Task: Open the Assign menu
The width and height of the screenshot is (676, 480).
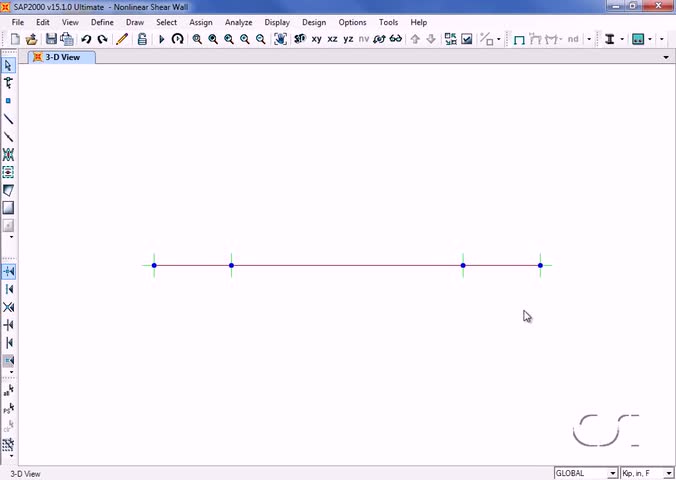Action: coord(201,22)
